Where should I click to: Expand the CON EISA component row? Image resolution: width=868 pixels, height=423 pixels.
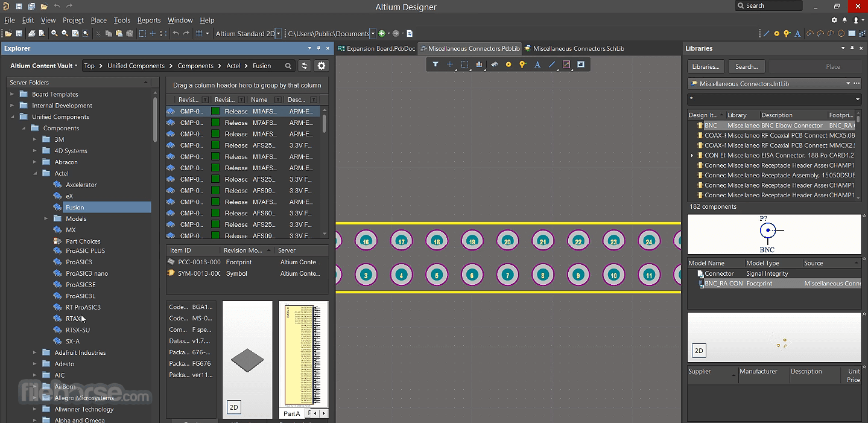pyautogui.click(x=692, y=156)
